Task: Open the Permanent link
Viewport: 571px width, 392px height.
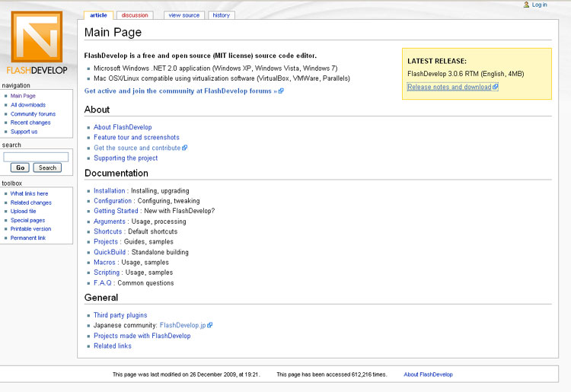Action: [28, 238]
